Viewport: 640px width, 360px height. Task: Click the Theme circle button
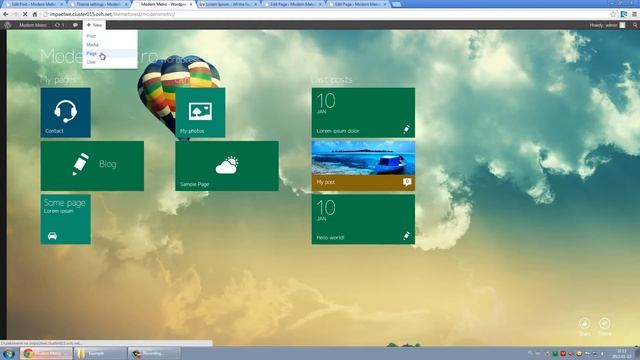click(604, 323)
